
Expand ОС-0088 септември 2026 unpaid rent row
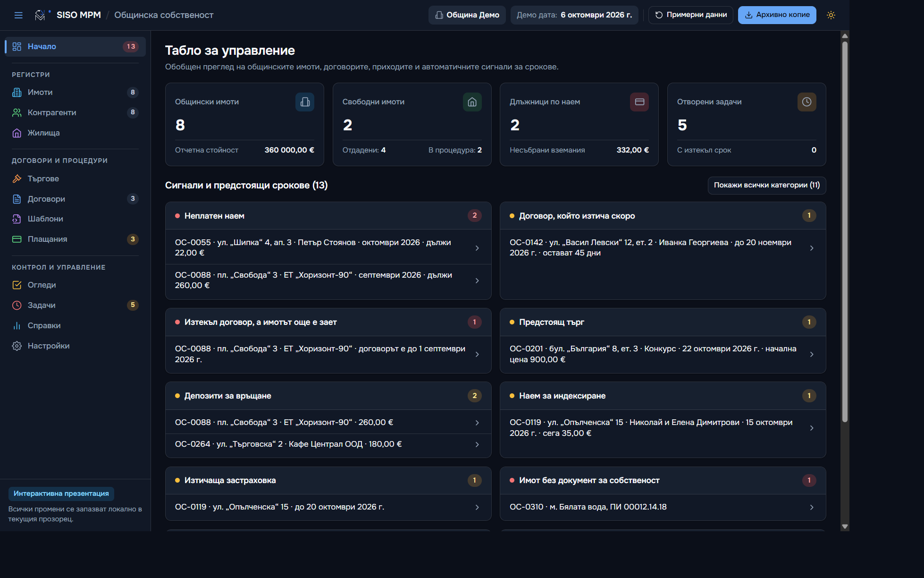coord(328,280)
